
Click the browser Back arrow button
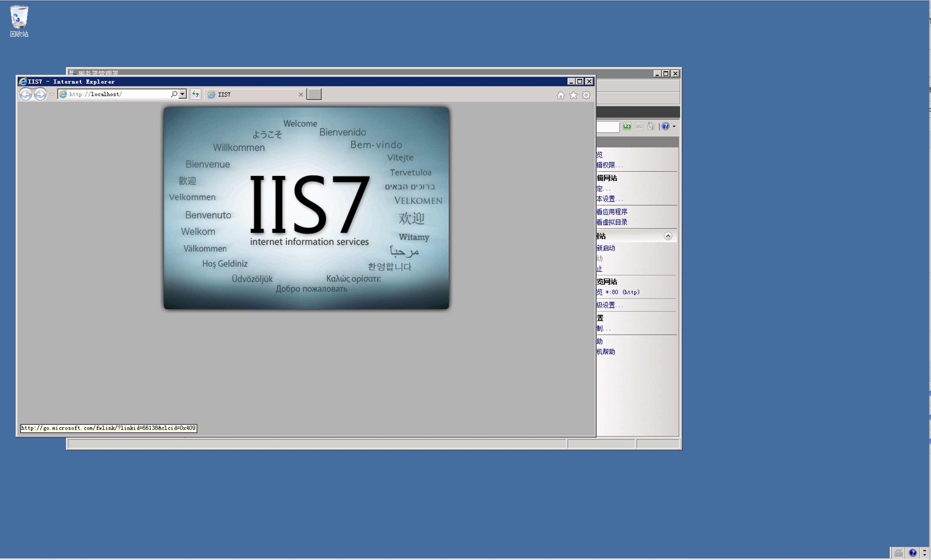pyautogui.click(x=26, y=94)
